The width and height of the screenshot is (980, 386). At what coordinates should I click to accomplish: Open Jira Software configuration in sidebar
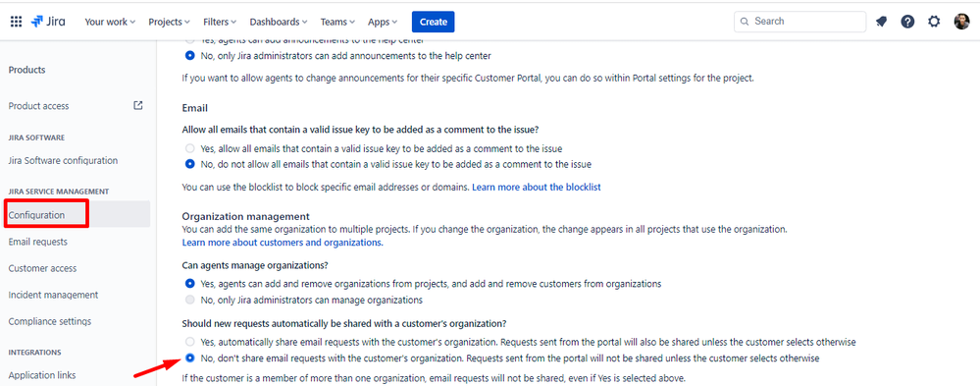point(63,161)
